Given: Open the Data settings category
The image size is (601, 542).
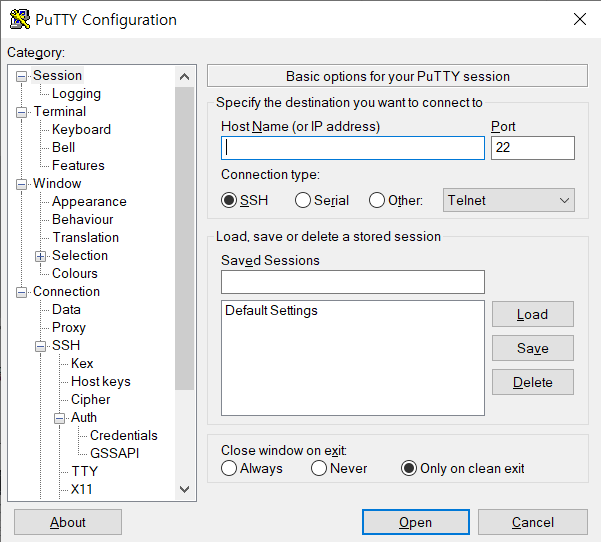Looking at the screenshot, I should [66, 310].
